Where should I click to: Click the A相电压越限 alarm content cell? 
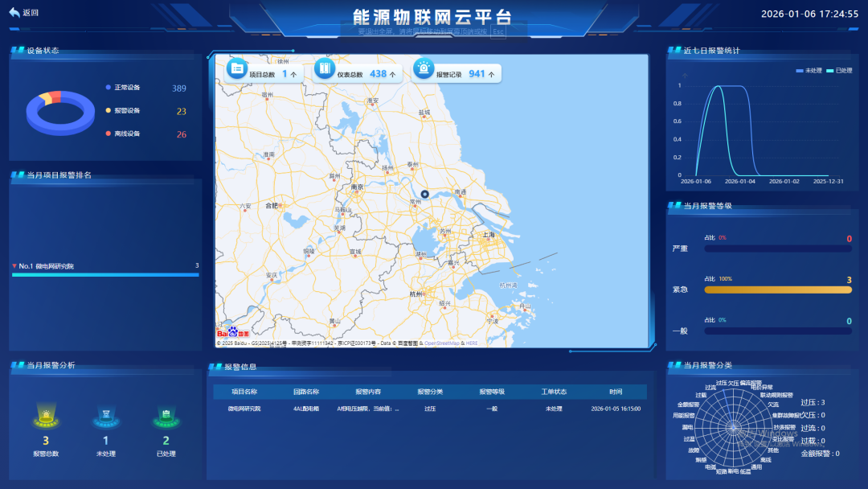[x=368, y=409]
